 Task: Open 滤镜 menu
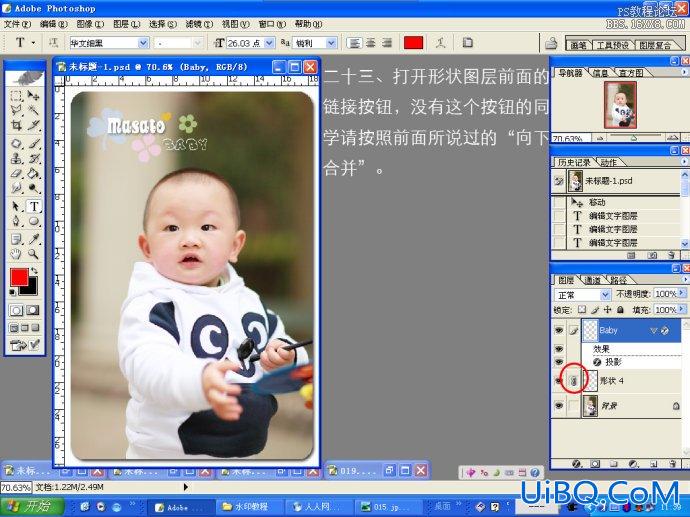[199, 24]
